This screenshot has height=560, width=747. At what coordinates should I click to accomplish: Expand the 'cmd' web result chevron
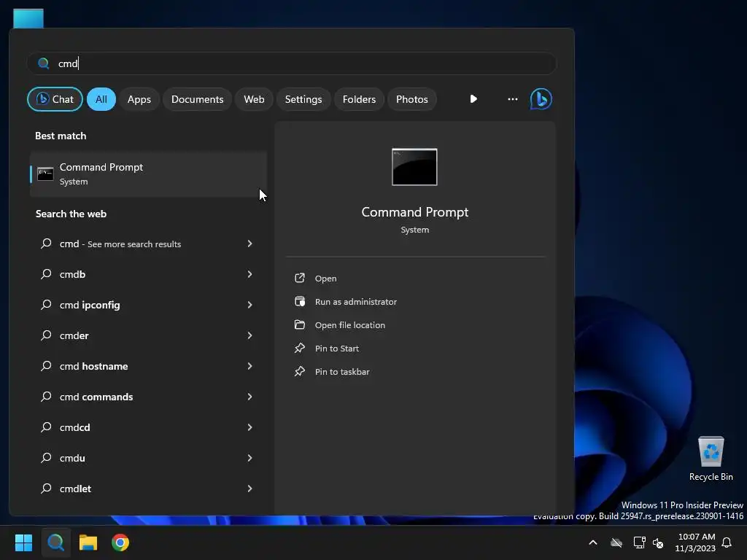click(249, 244)
